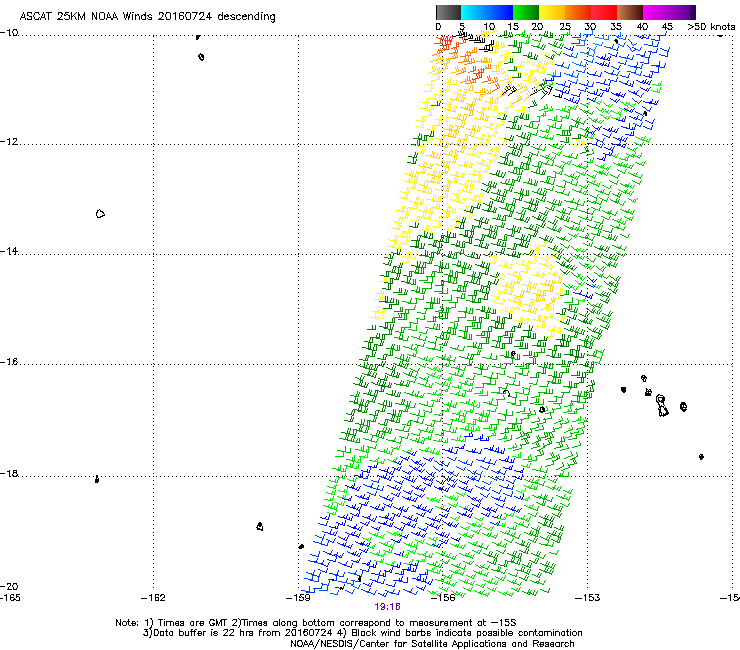Screen dimensions: 740x650
Task: Click the yellow 20-25 knots color swatch
Action: 552,12
